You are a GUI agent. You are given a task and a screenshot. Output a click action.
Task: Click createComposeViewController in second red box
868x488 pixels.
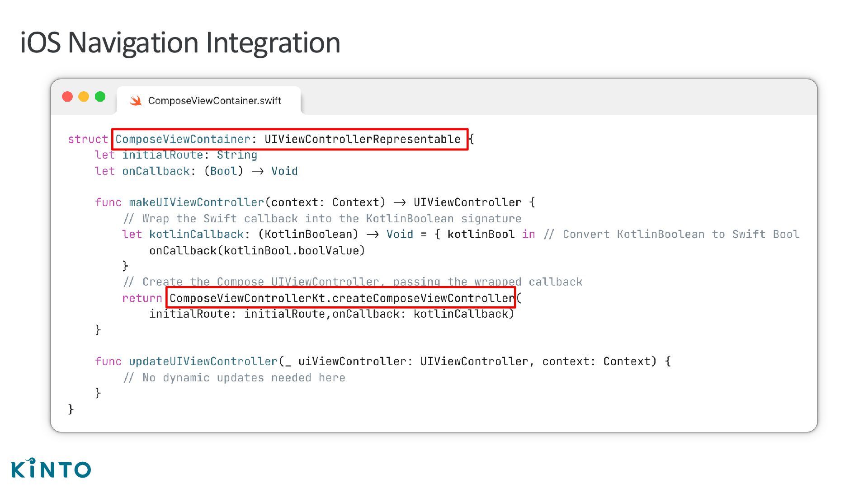[424, 298]
